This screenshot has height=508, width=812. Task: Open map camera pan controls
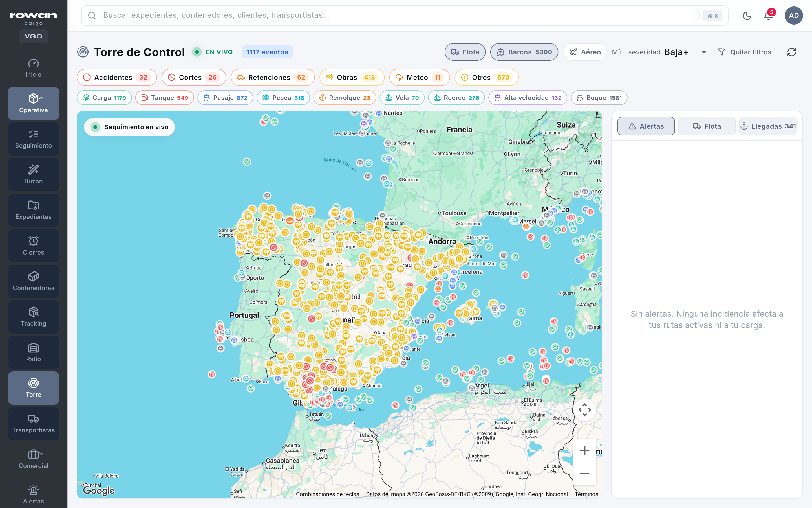point(584,410)
